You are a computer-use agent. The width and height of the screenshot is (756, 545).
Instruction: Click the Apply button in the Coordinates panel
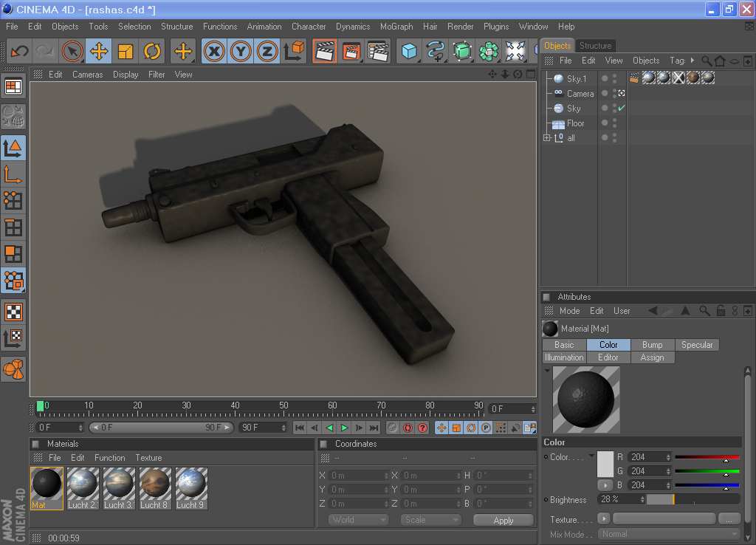504,520
